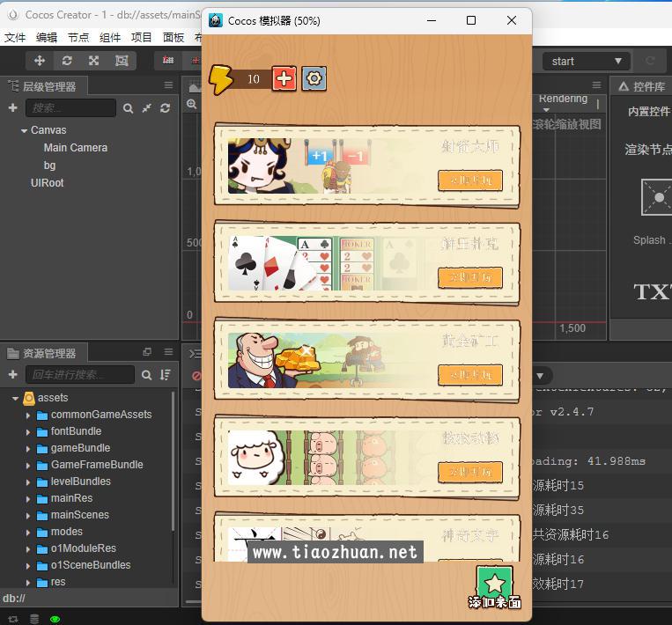
Task: Collapse all nodes in hierarchy panel
Action: point(146,108)
